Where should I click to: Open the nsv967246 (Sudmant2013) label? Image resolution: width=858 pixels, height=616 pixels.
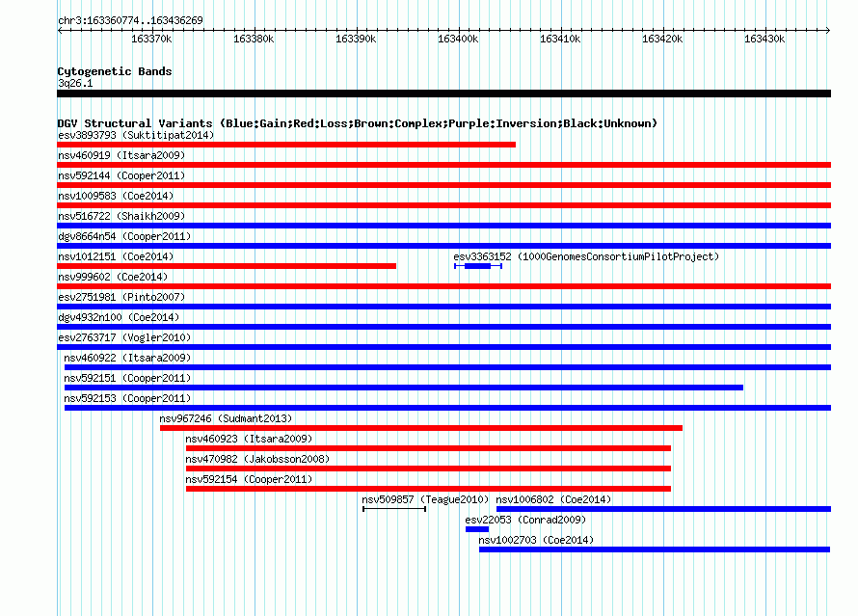pos(226,418)
